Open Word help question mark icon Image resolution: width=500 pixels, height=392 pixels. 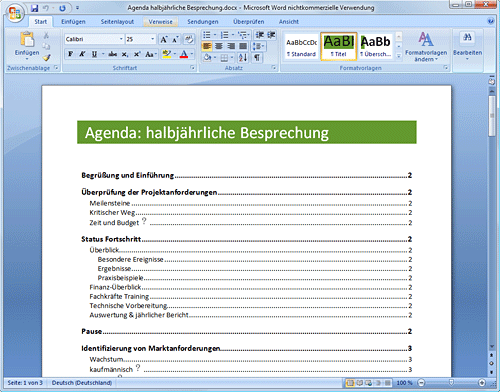click(491, 22)
